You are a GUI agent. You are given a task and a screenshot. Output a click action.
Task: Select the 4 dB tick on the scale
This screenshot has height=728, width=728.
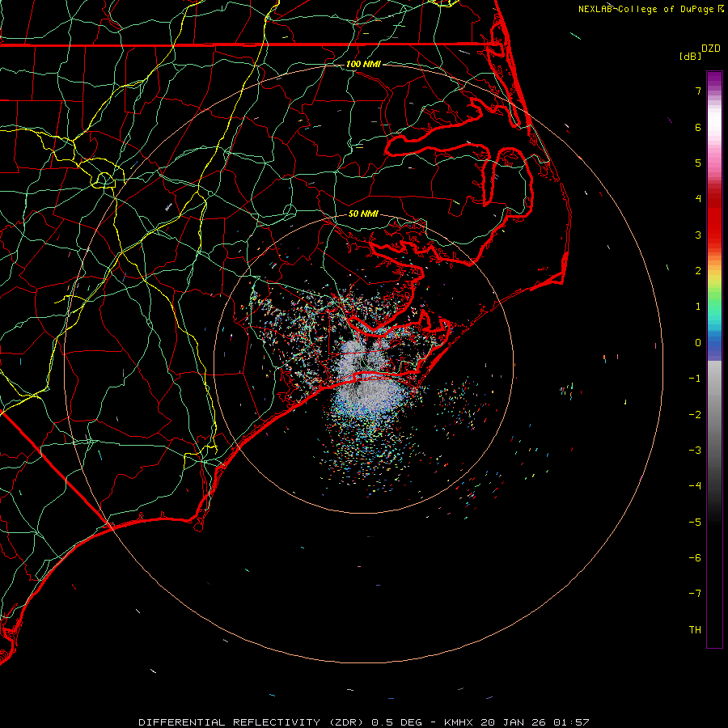coord(696,199)
